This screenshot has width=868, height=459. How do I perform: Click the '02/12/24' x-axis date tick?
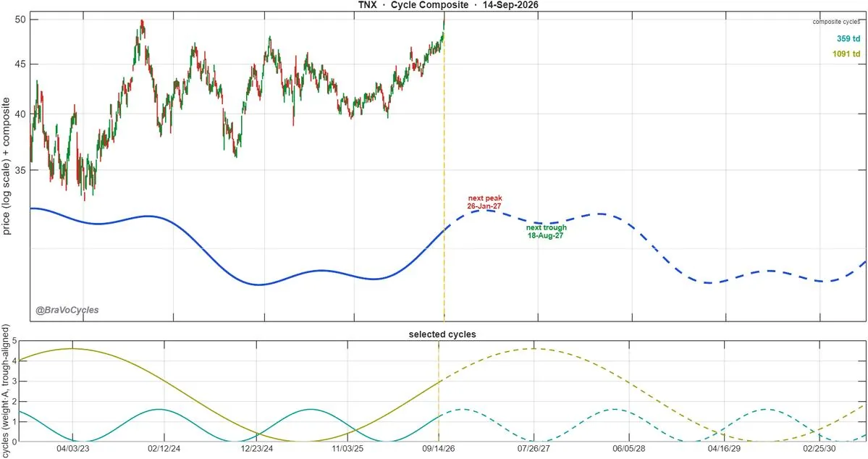coord(164,448)
